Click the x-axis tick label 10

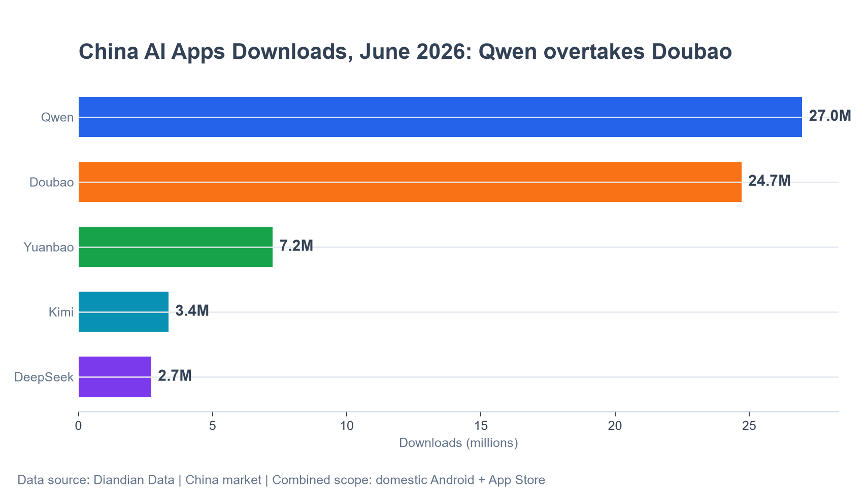tap(347, 426)
